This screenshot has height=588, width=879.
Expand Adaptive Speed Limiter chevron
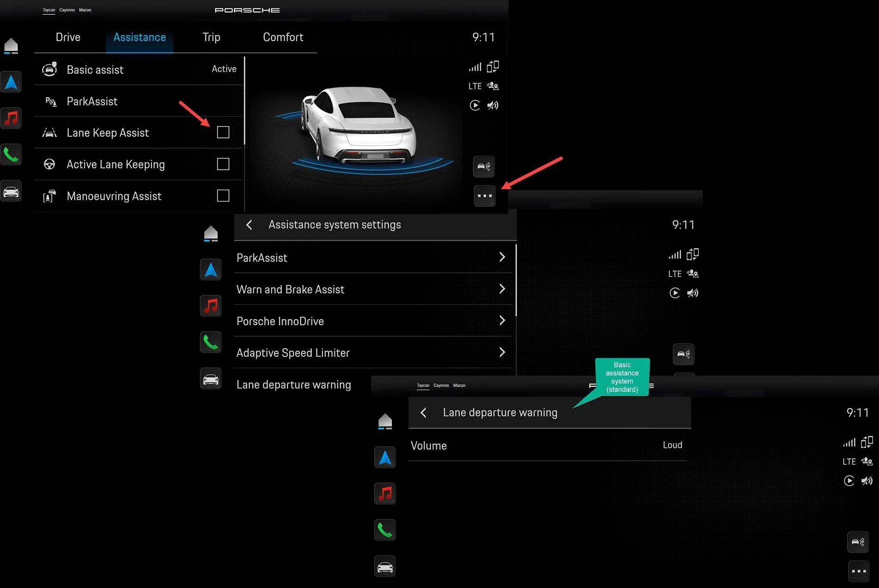pos(502,353)
